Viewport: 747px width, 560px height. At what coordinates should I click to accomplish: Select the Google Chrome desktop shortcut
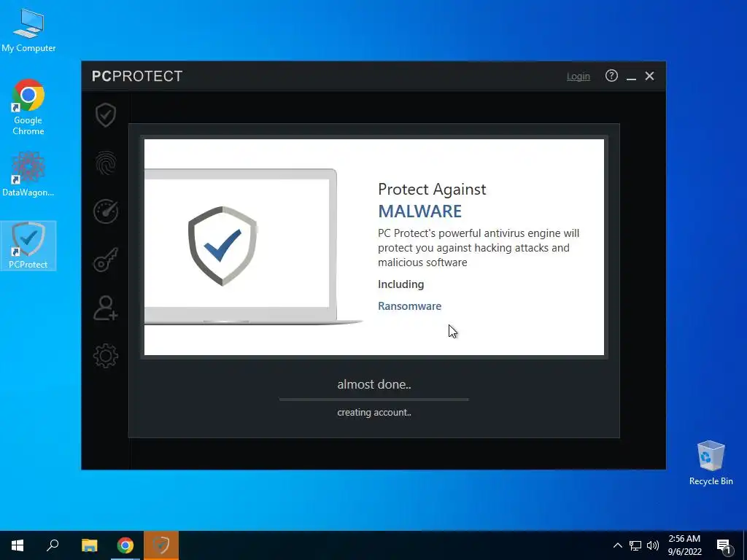[28, 107]
